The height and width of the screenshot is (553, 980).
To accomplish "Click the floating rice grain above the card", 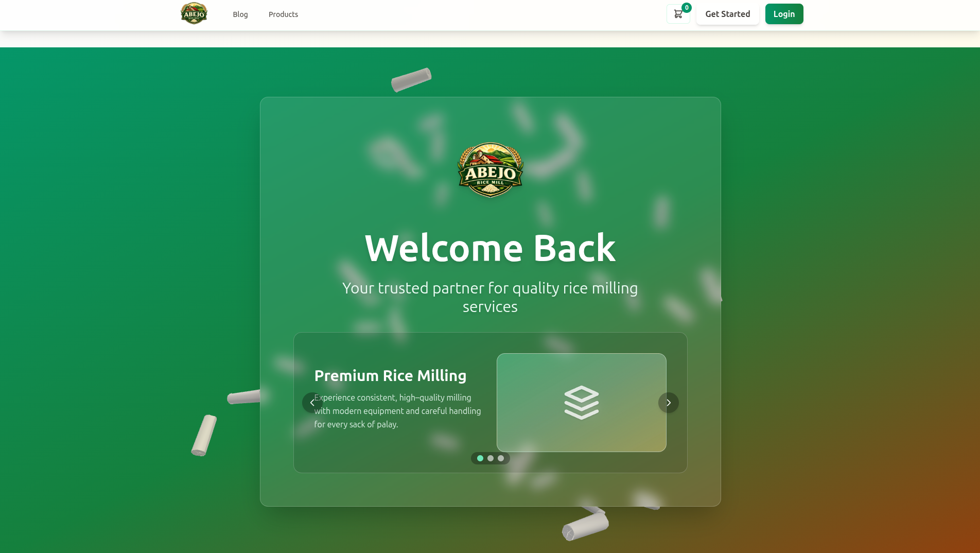I will coord(411,80).
